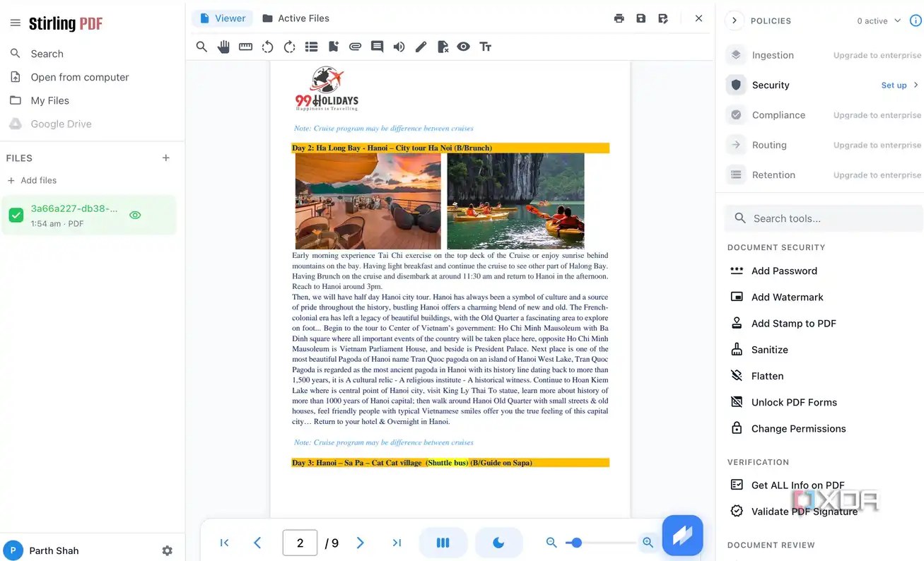Select the pencil draw tool
Image resolution: width=924 pixels, height=561 pixels.
click(x=421, y=47)
